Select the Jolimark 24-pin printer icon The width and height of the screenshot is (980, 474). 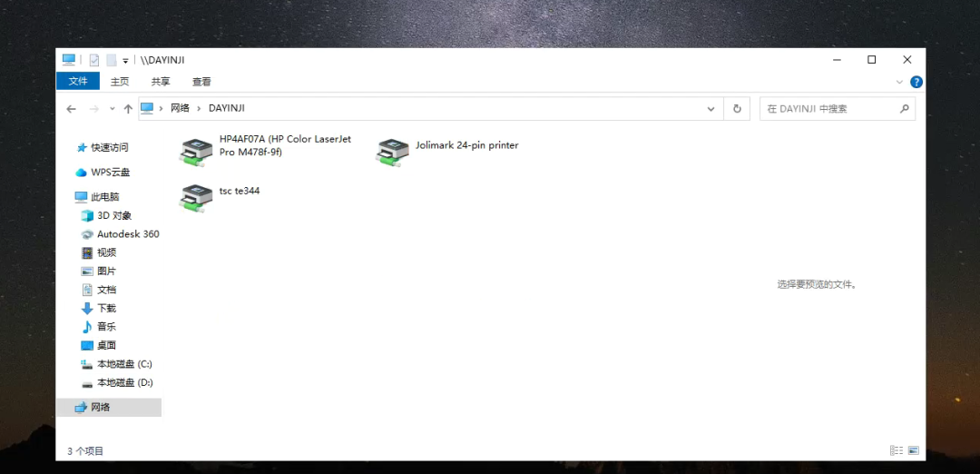pos(391,152)
